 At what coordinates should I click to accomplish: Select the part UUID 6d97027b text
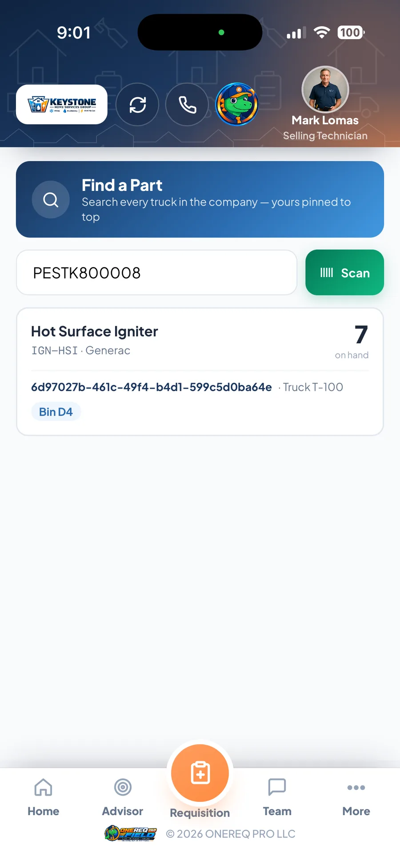point(152,387)
